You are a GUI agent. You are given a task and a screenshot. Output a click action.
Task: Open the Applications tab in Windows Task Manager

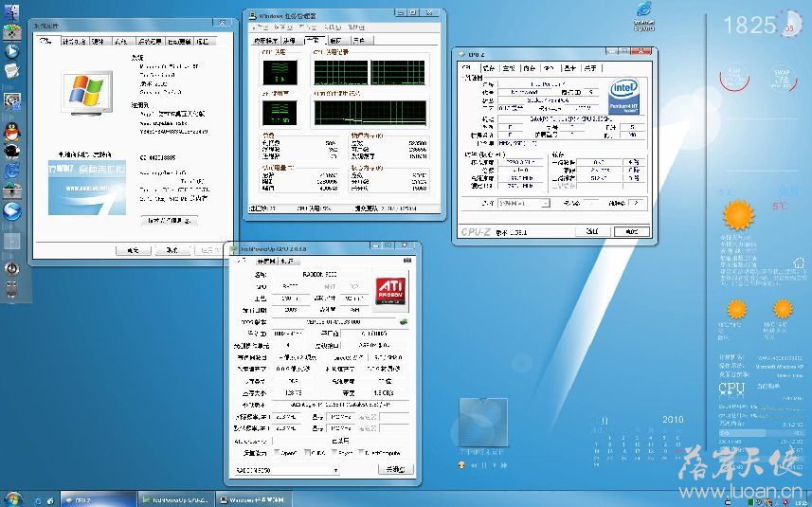tap(265, 41)
